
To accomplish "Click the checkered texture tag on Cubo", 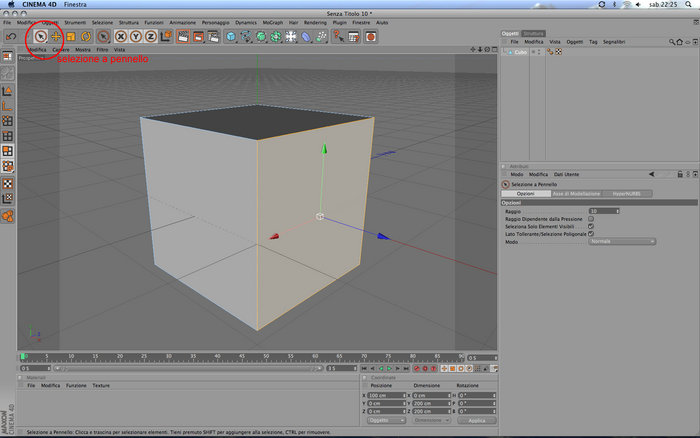I will (x=558, y=52).
